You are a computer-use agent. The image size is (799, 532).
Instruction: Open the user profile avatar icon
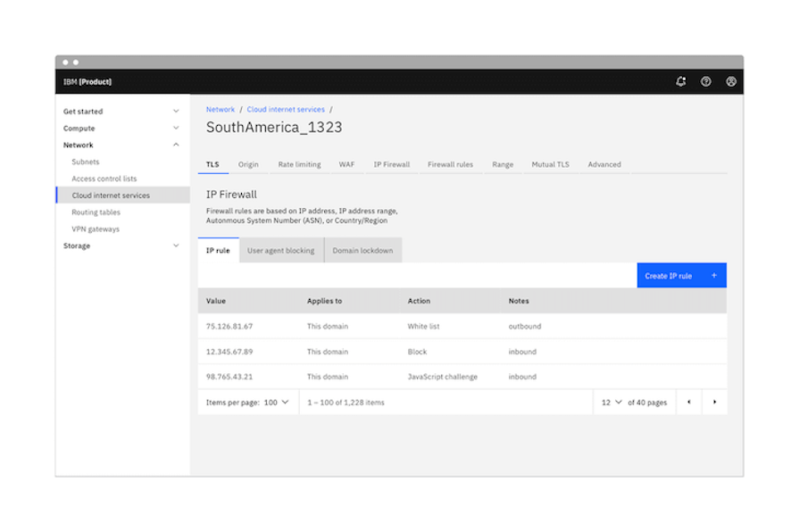731,81
